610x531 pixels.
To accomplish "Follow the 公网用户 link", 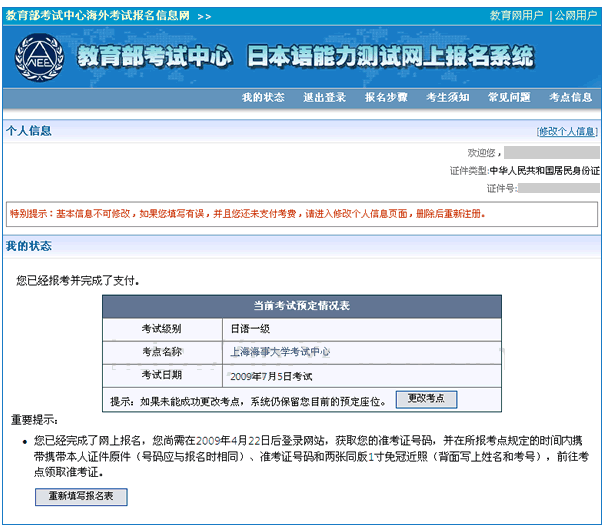I will click(576, 16).
